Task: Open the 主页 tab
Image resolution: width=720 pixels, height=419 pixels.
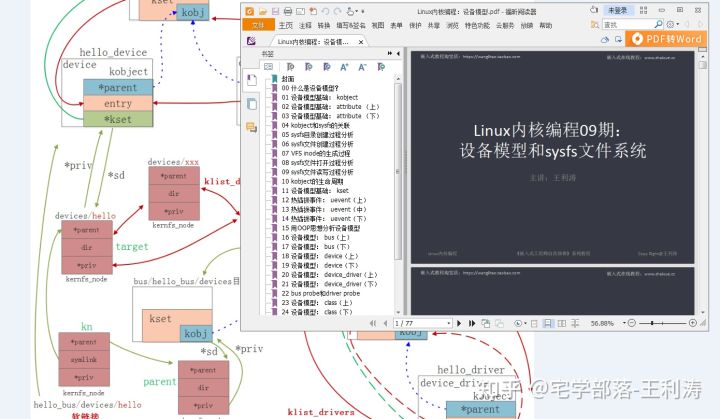Action: click(x=286, y=25)
